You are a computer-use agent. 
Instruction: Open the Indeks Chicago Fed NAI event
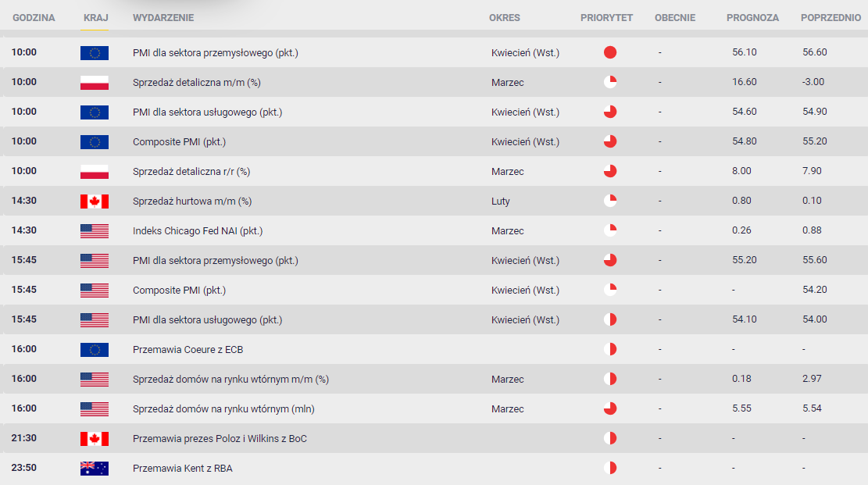pos(198,231)
